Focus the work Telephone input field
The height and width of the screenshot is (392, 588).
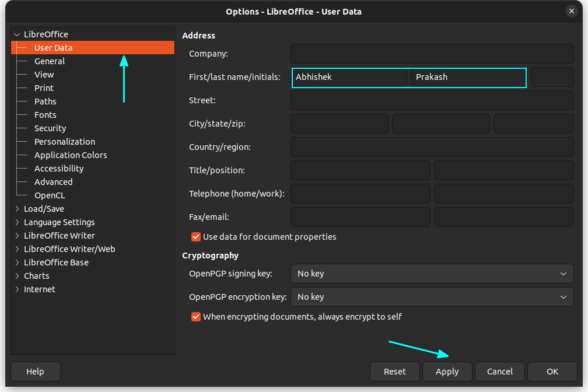click(504, 194)
